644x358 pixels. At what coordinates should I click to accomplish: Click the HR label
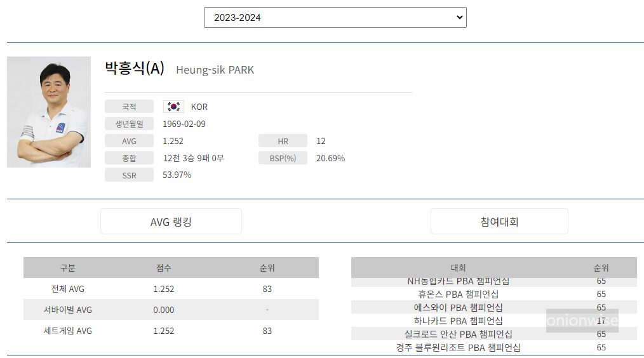click(283, 141)
